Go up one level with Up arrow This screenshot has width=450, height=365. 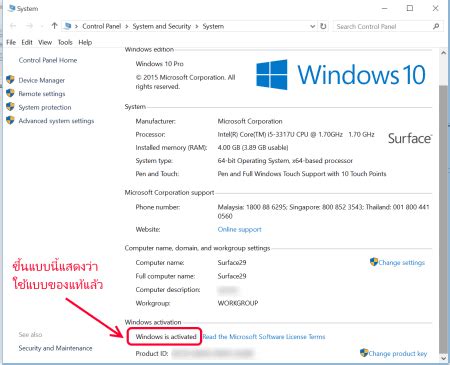(54, 26)
